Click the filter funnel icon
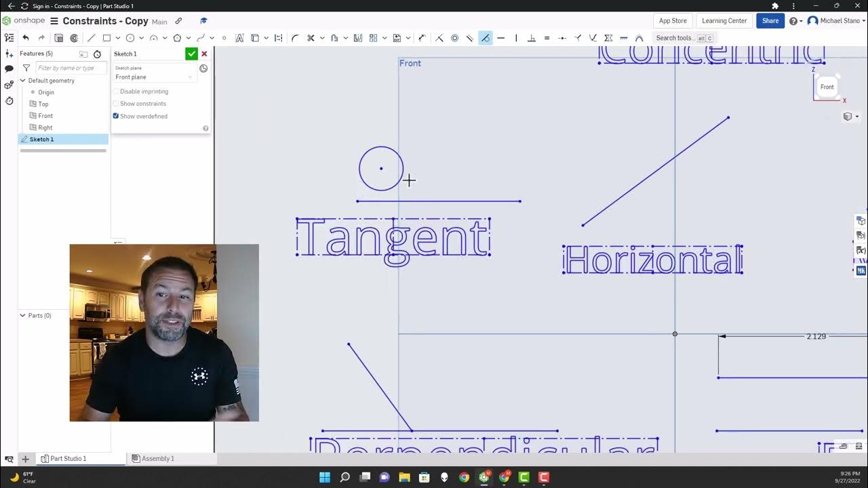This screenshot has width=868, height=488. click(26, 68)
